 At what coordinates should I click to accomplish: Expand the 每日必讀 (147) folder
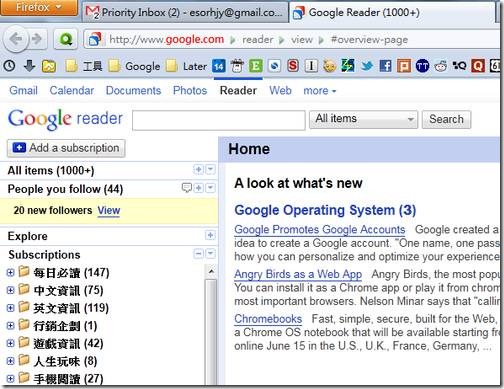[10, 273]
